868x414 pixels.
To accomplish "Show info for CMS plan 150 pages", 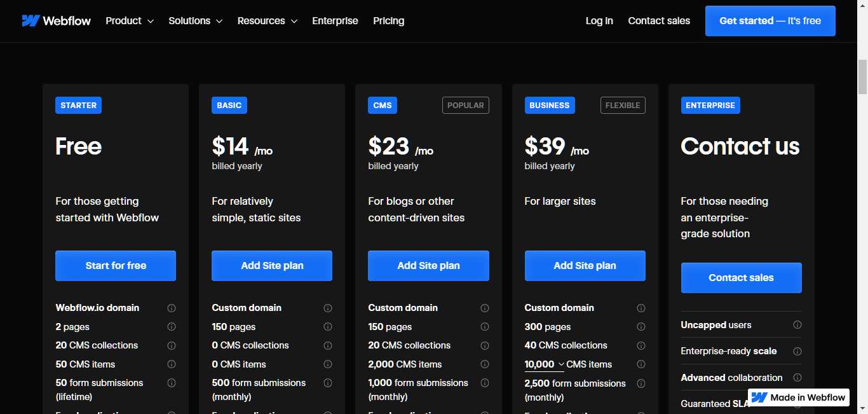I will [485, 327].
